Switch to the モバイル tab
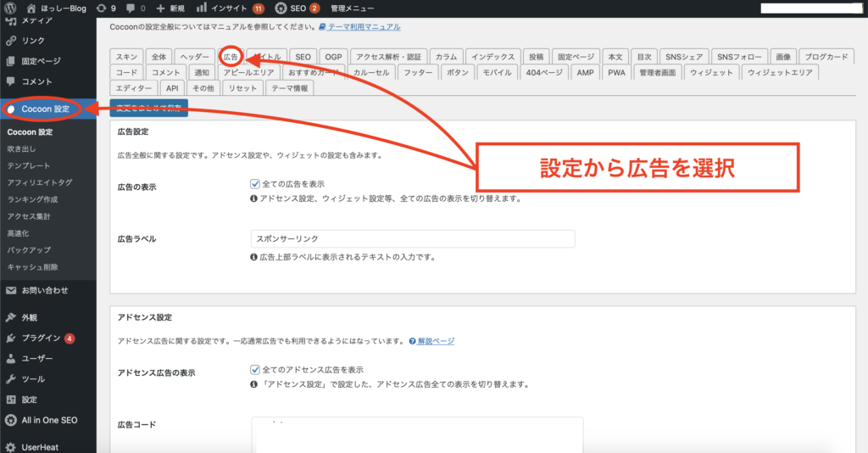Viewport: 868px width, 453px height. click(x=497, y=73)
